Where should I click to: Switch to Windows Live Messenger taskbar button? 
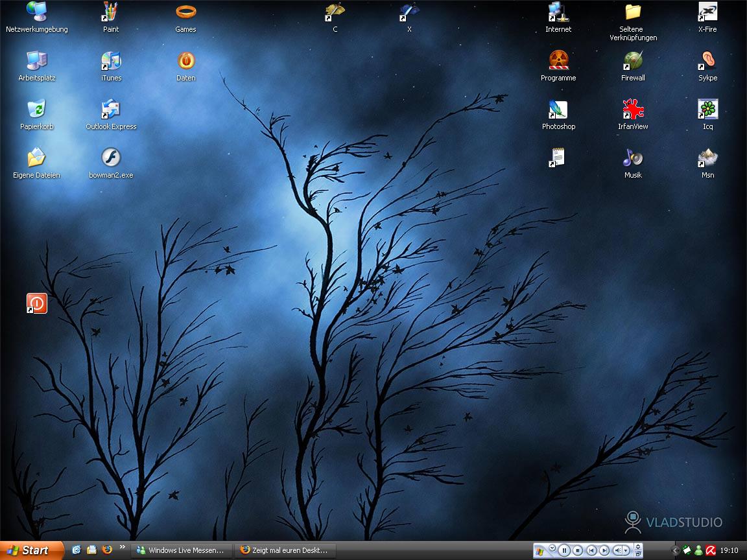click(x=182, y=550)
